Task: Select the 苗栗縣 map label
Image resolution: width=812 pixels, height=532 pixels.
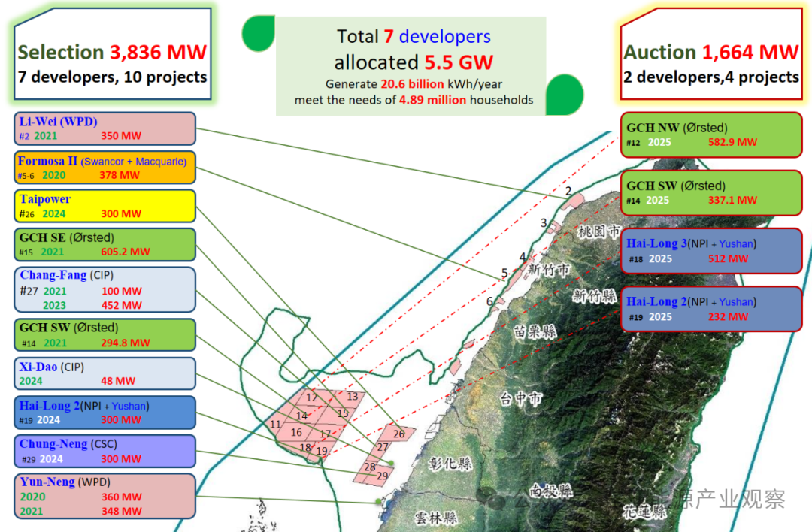Action: tap(535, 331)
